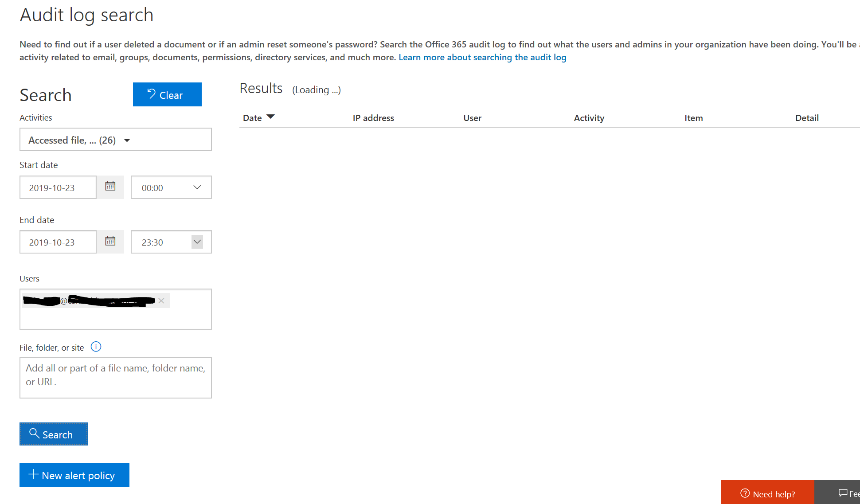Create a New alert policy
This screenshot has height=504, width=860.
74,475
